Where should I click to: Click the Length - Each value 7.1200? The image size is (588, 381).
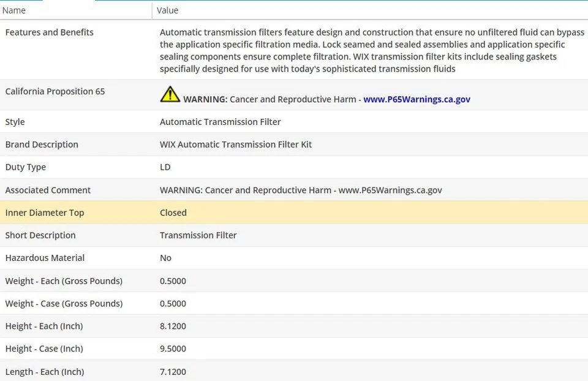[x=173, y=372]
